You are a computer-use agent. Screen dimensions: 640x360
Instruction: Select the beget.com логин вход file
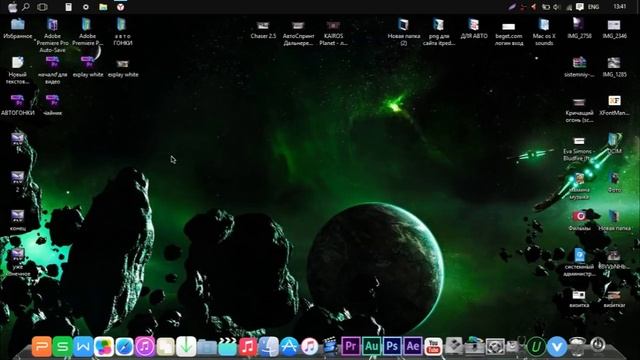509,33
